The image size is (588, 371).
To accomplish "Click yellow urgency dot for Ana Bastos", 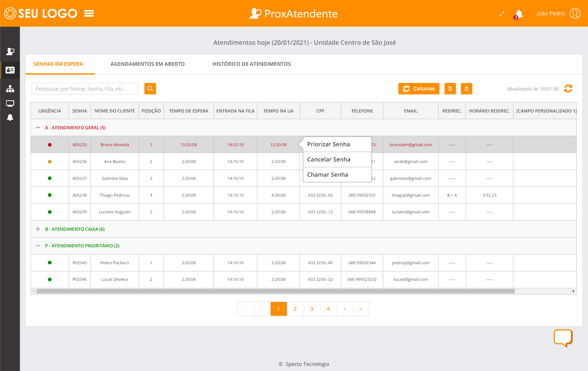I will tap(50, 161).
